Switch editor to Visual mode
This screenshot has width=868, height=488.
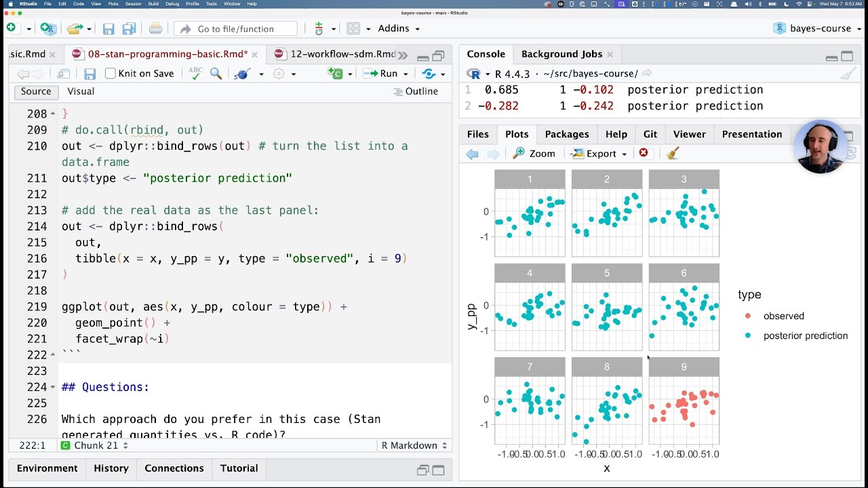pyautogui.click(x=81, y=91)
